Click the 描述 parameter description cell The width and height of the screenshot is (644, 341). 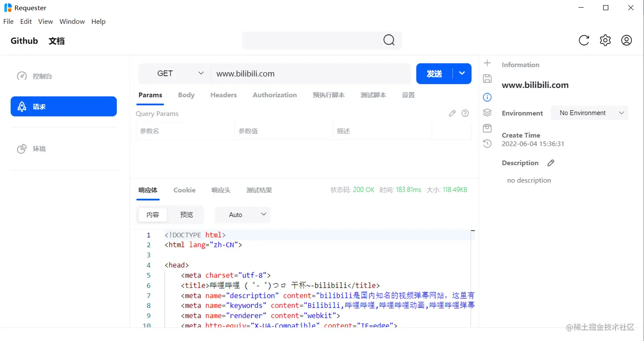pos(382,131)
